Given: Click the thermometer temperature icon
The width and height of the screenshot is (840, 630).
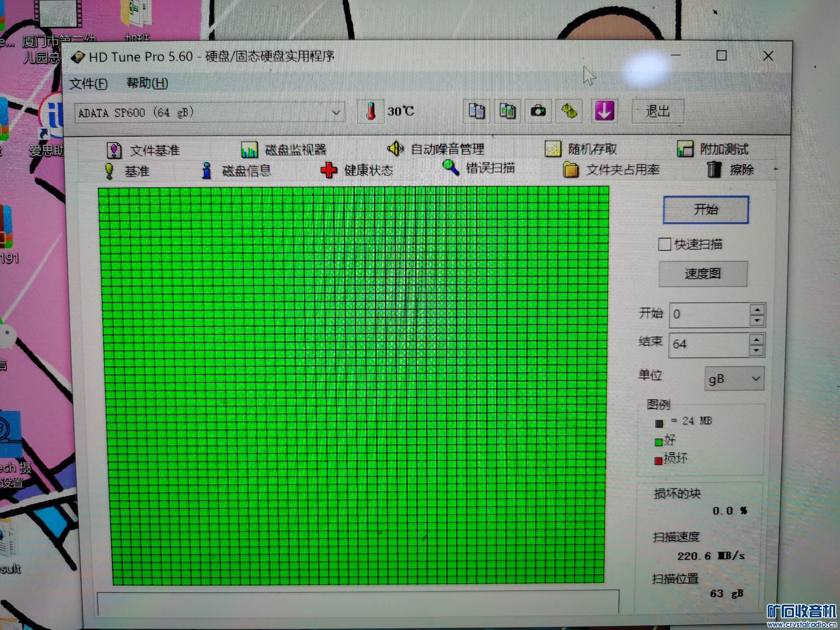Looking at the screenshot, I should tap(371, 112).
